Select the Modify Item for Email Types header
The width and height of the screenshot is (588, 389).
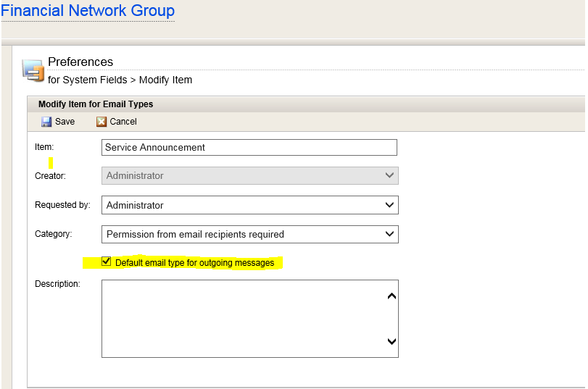pyautogui.click(x=96, y=104)
